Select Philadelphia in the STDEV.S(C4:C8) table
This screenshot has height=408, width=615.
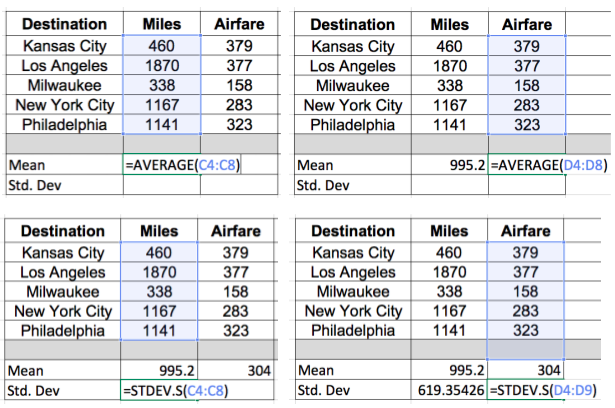point(63,330)
